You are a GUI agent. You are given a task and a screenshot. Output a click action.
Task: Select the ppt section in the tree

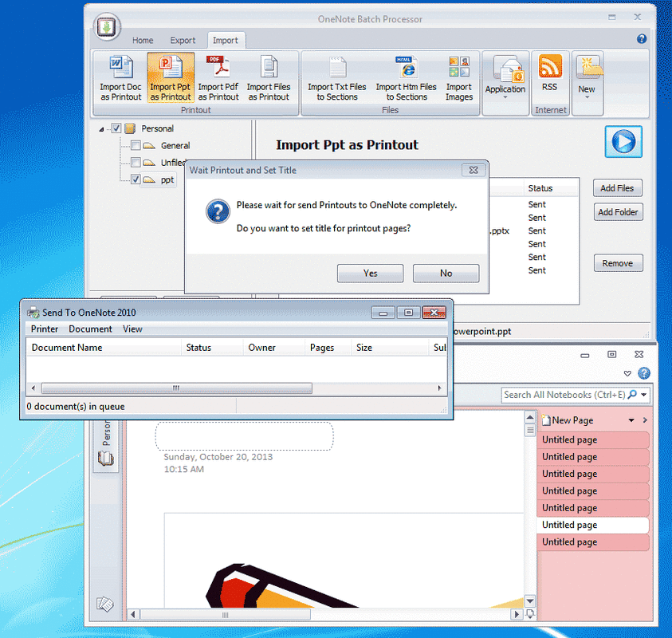(x=167, y=179)
